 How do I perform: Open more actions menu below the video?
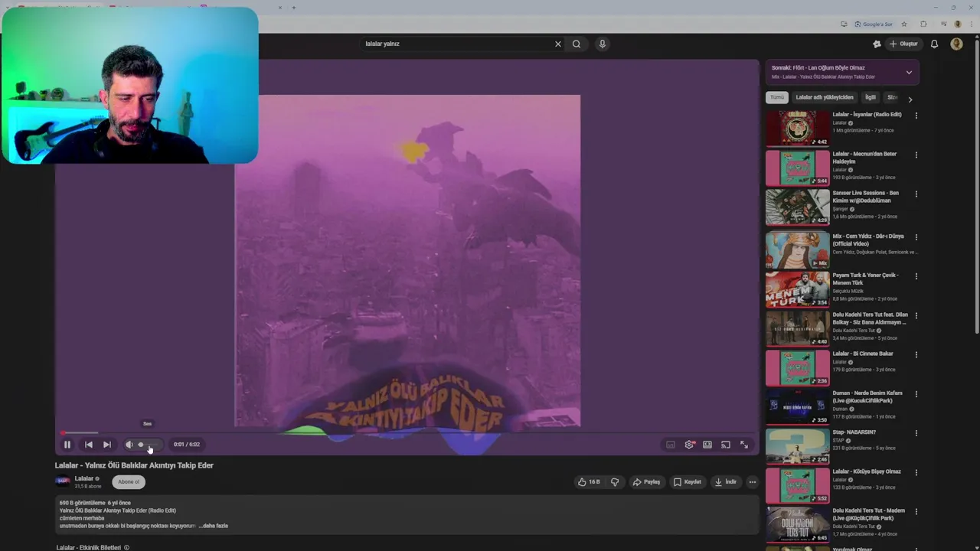pyautogui.click(x=753, y=482)
